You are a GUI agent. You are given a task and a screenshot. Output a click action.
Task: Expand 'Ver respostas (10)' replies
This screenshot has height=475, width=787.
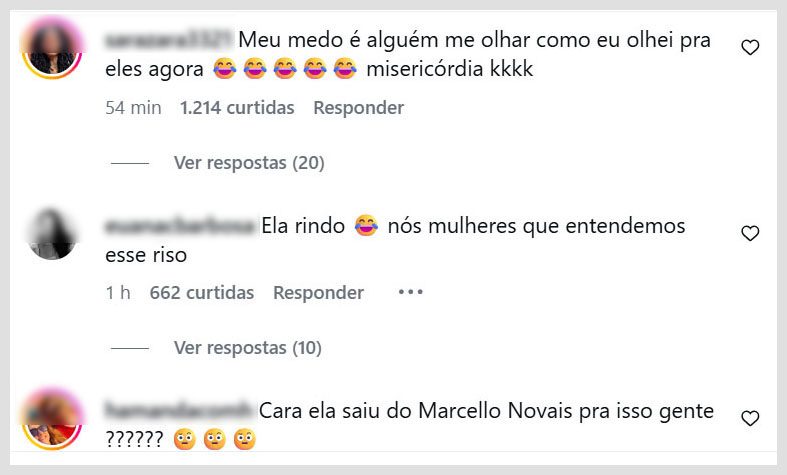[x=248, y=348]
